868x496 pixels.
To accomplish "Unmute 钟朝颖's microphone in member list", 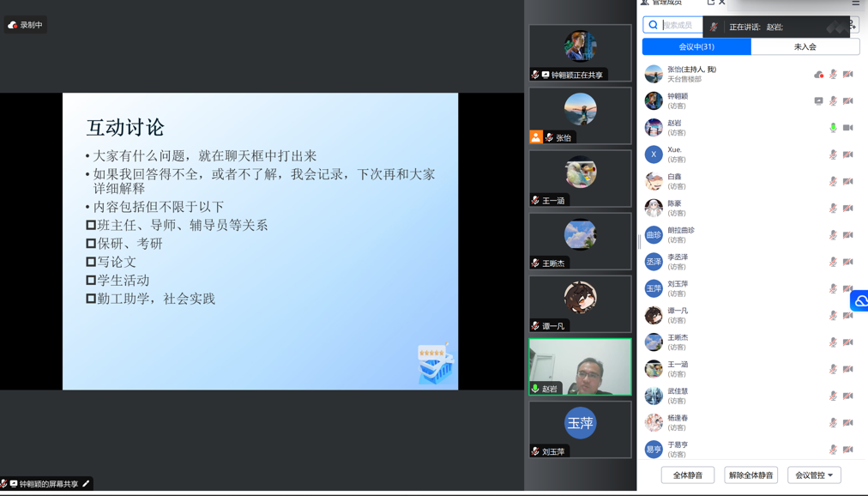I will pos(833,101).
